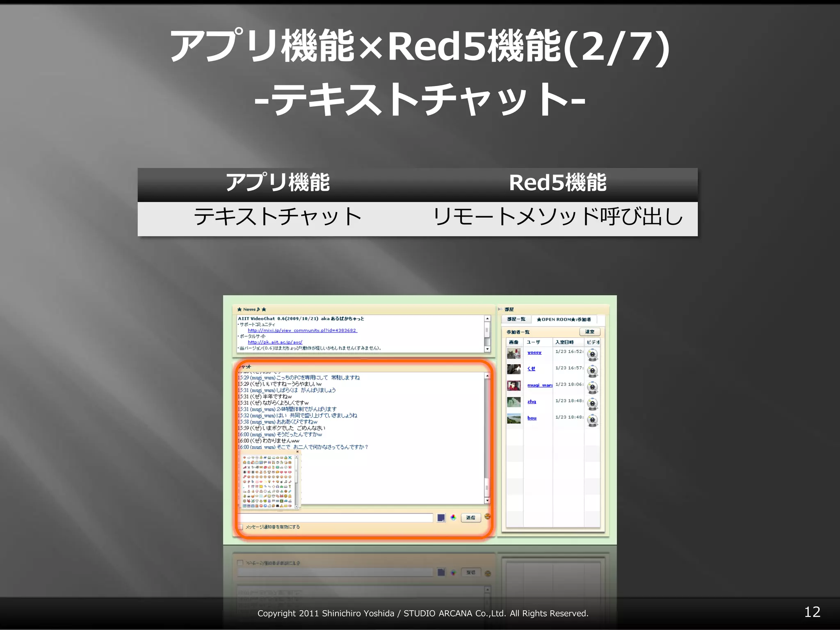This screenshot has height=630, width=840.
Task: Open the pk.aiit.ac.jp/avc portal link
Action: coord(275,342)
